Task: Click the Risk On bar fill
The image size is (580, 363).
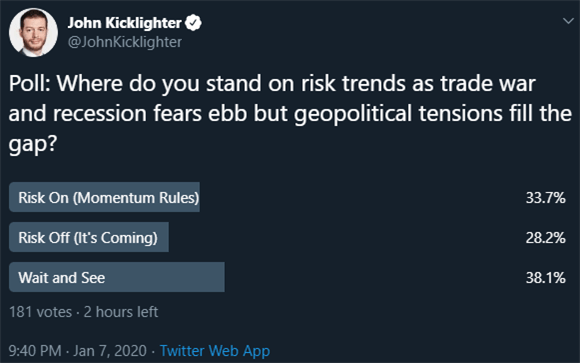Action: click(x=104, y=197)
